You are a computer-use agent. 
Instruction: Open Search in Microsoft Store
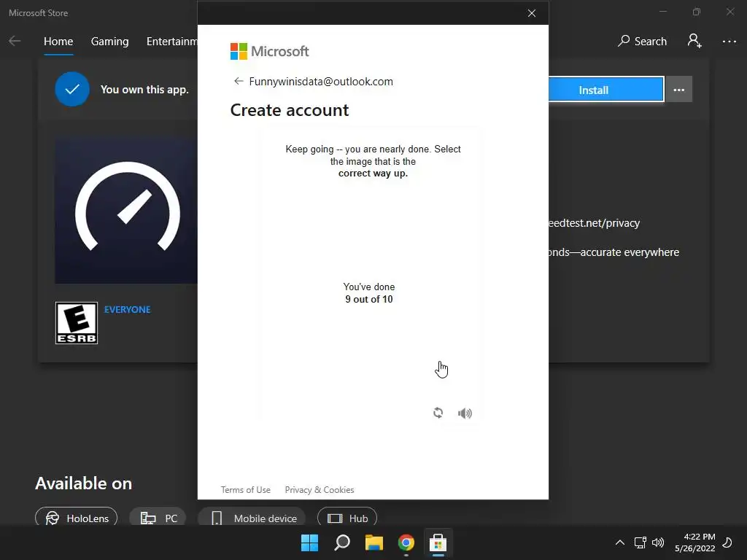[x=642, y=42]
